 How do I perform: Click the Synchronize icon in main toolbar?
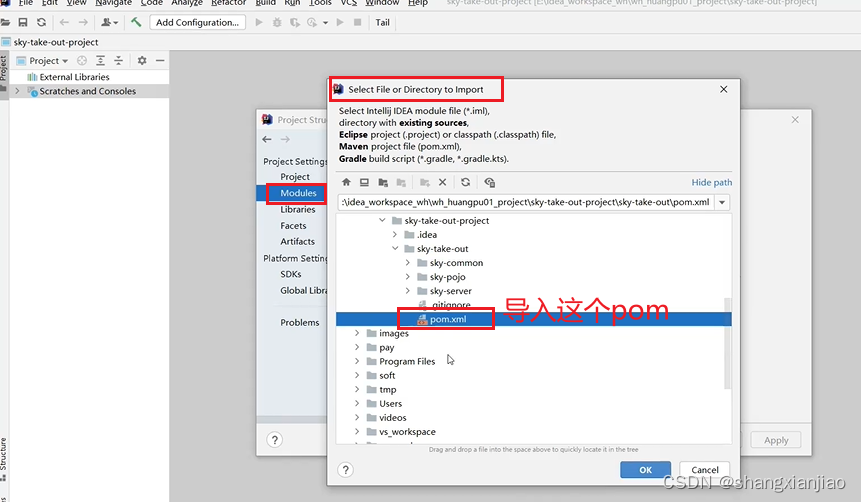pyautogui.click(x=41, y=23)
